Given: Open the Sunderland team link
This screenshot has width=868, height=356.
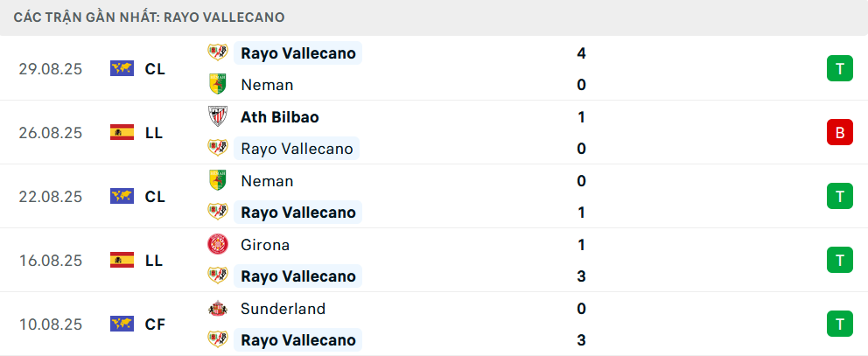Looking at the screenshot, I should (283, 309).
